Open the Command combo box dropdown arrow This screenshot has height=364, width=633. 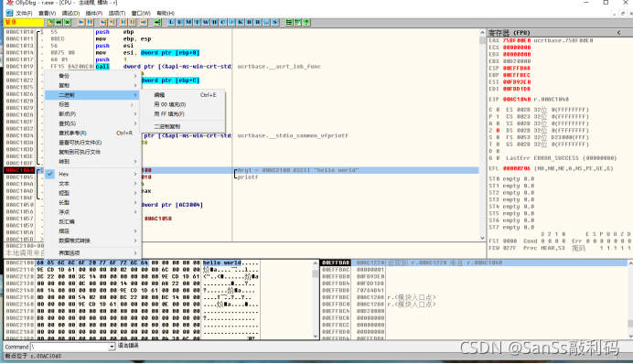coord(112,347)
